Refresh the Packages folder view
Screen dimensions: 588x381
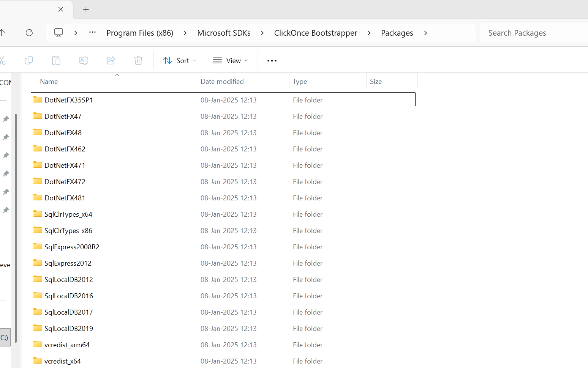(x=29, y=33)
